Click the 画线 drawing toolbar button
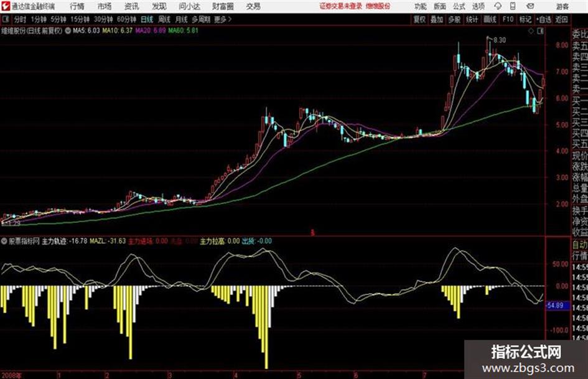Viewport: 588px width, 379px height. [490, 19]
